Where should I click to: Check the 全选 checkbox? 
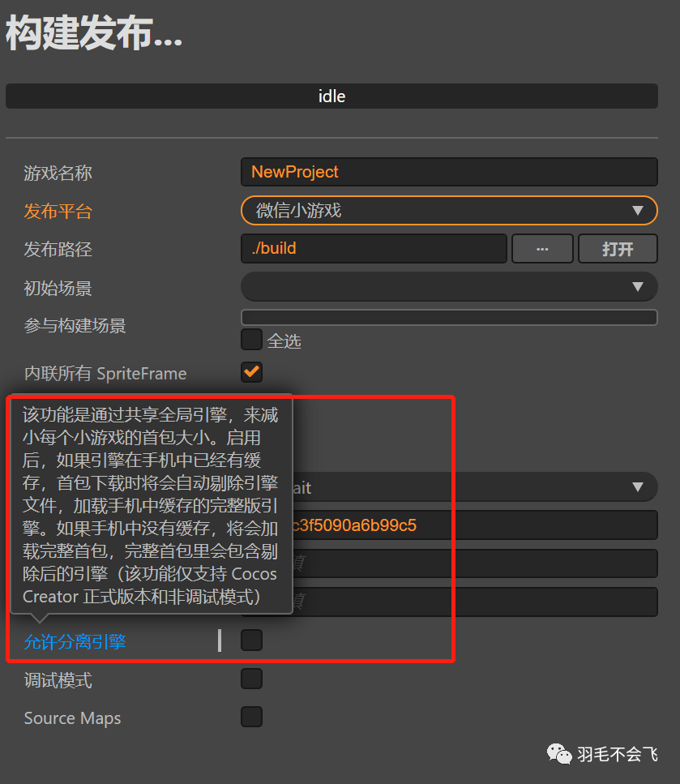tap(251, 340)
